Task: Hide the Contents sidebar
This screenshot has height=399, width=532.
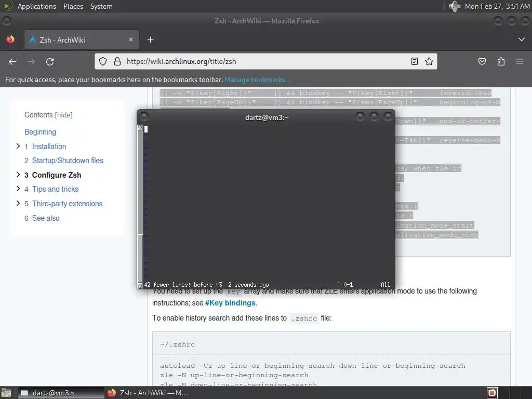Action: click(x=64, y=115)
